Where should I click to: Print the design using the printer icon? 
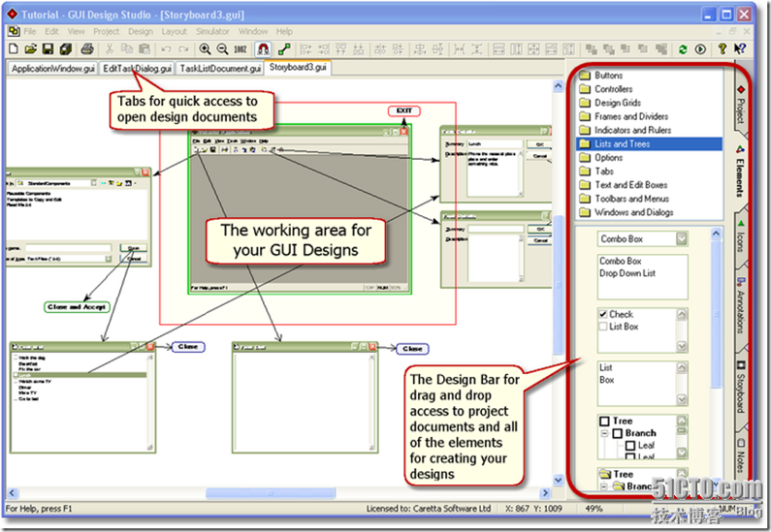(87, 48)
